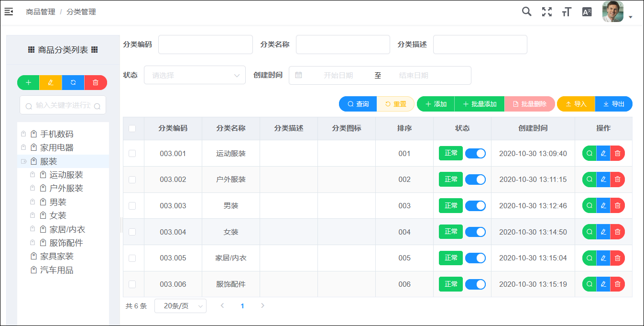Image resolution: width=644 pixels, height=326 pixels.
Task: Click edit icon for row 003.003
Action: (x=603, y=205)
